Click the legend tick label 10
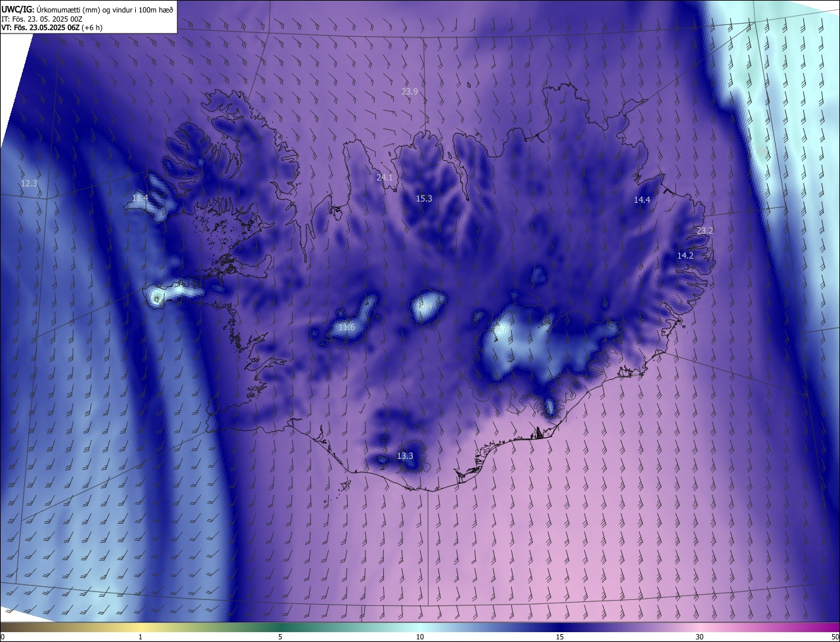Screen dimensions: 840x642 (420, 637)
